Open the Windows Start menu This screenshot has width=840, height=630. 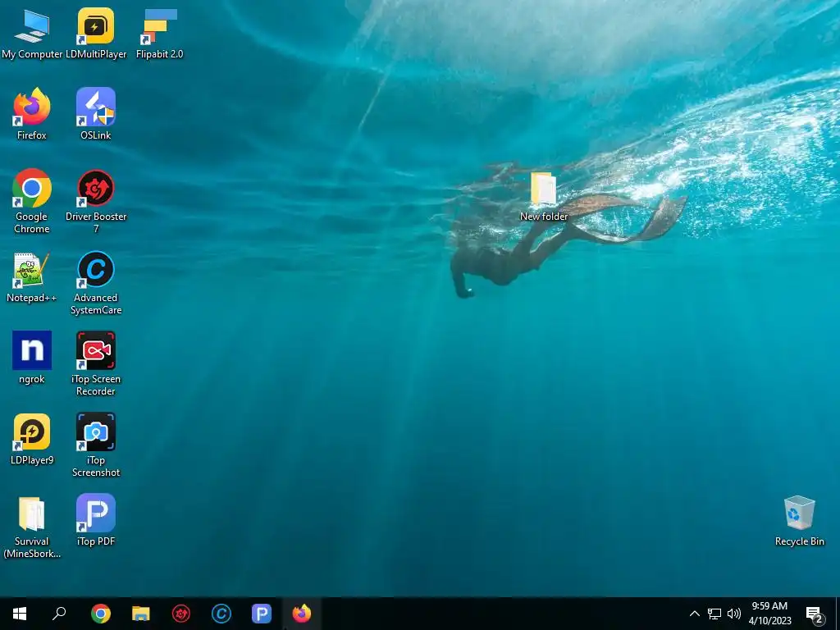coord(20,614)
